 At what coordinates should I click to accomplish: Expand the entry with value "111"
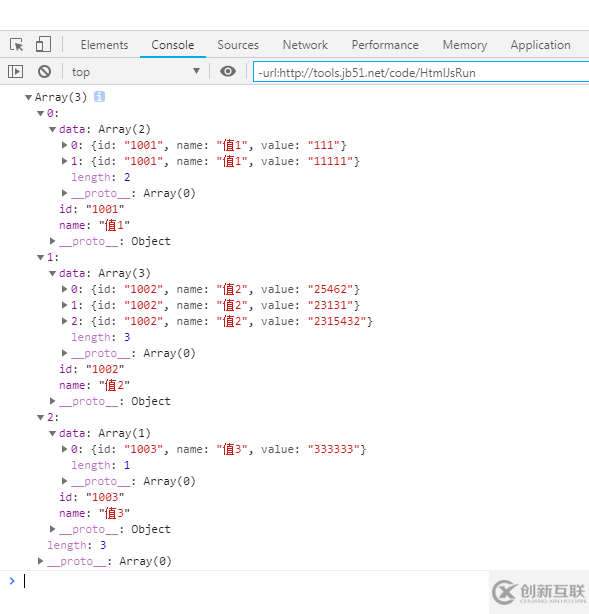pyautogui.click(x=65, y=145)
